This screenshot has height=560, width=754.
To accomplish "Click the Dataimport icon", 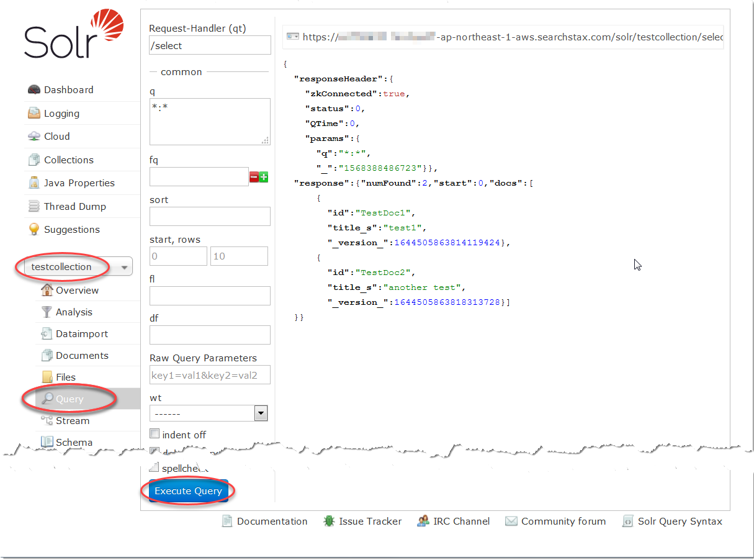I will tap(47, 333).
